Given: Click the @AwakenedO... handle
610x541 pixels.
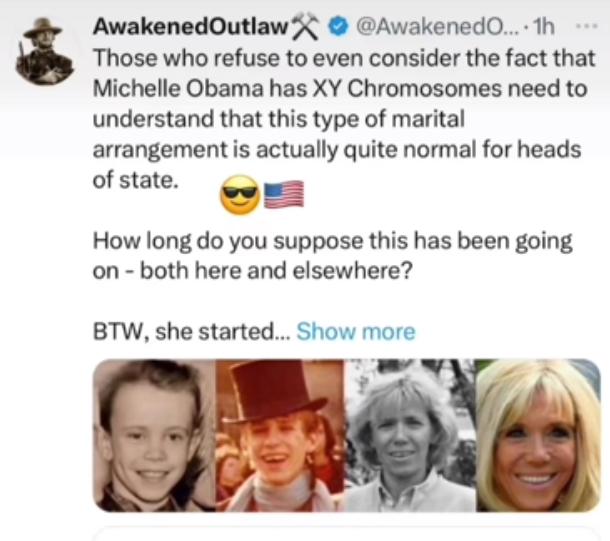Looking at the screenshot, I should click(437, 26).
